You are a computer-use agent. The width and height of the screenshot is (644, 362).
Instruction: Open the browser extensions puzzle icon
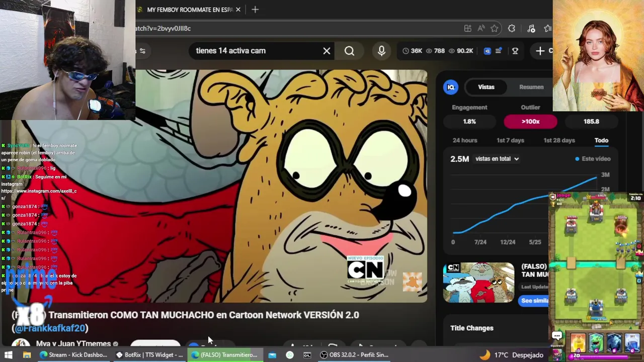coord(512,29)
